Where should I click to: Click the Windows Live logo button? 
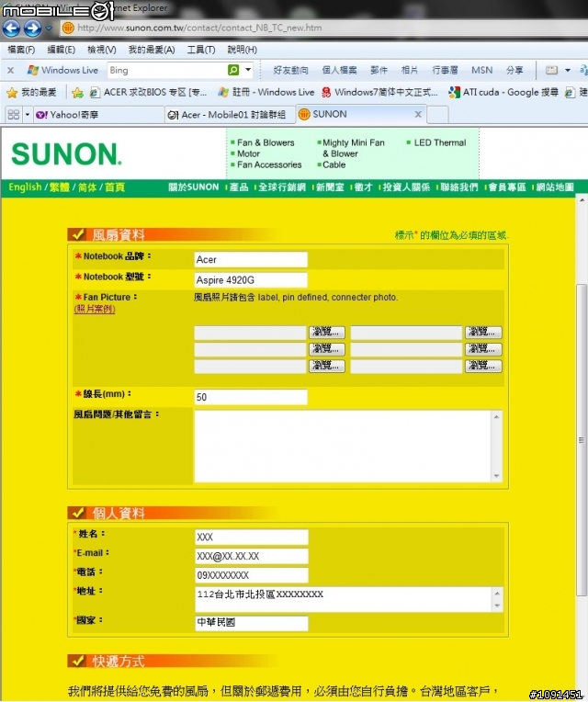62,70
